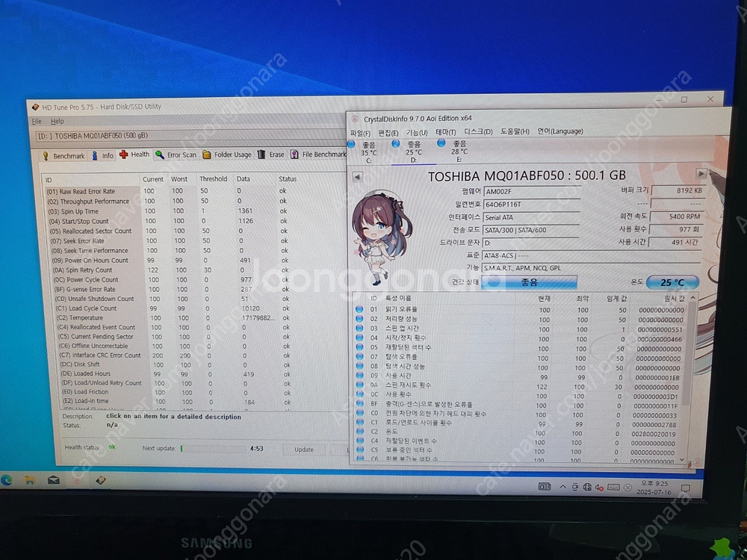This screenshot has height=560, width=747.
Task: Open the 기능(U) menu
Action: pyautogui.click(x=416, y=132)
